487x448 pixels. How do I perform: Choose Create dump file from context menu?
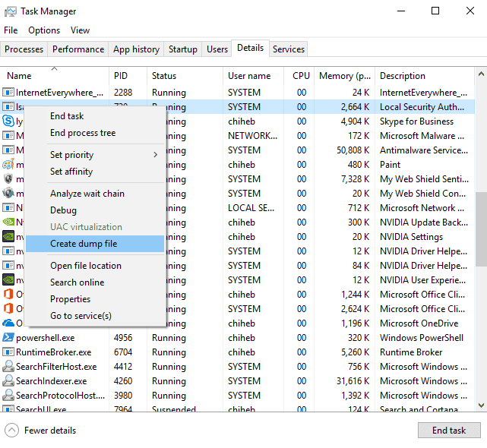(x=84, y=244)
